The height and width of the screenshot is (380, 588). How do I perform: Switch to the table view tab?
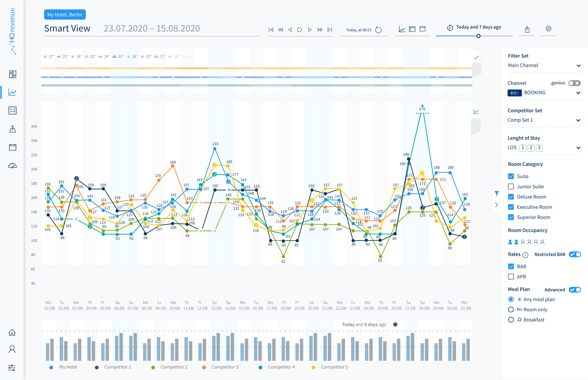click(x=412, y=29)
